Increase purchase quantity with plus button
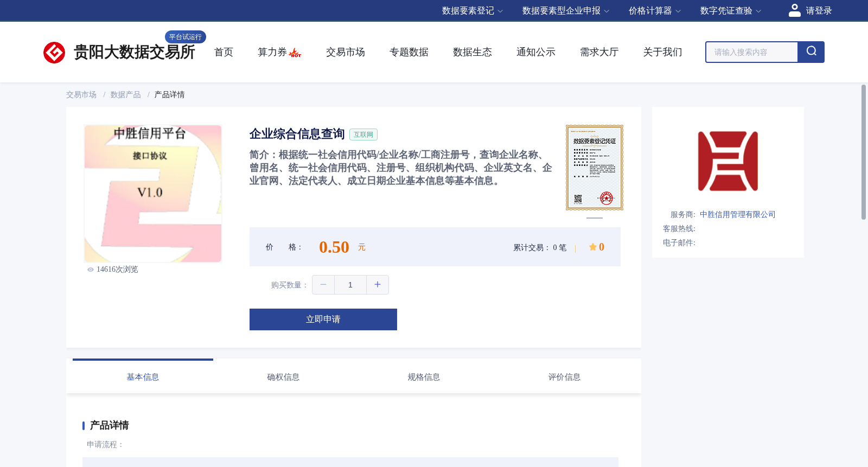The image size is (868, 467). 378,285
